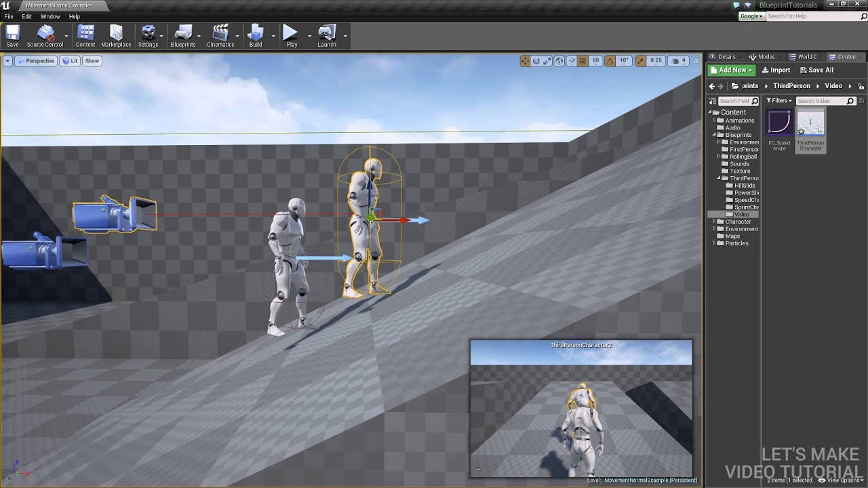Image resolution: width=868 pixels, height=488 pixels.
Task: Select the FC_Speed Angle curve asset
Action: coord(779,131)
